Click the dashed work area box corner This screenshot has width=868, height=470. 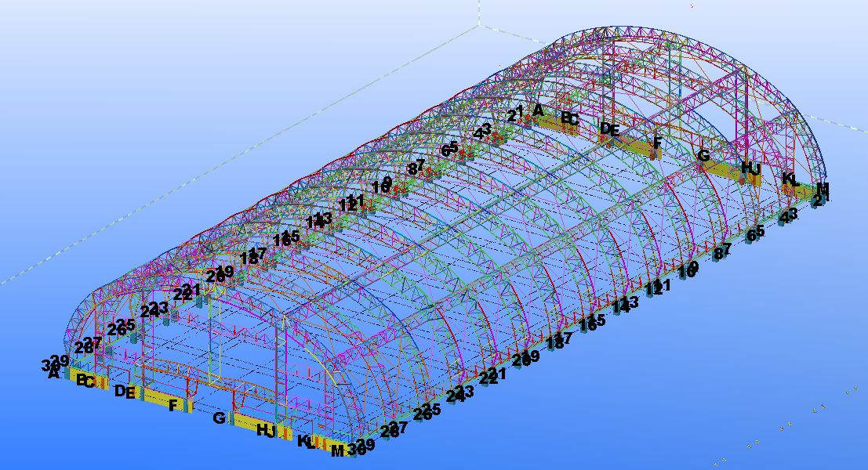click(480, 25)
